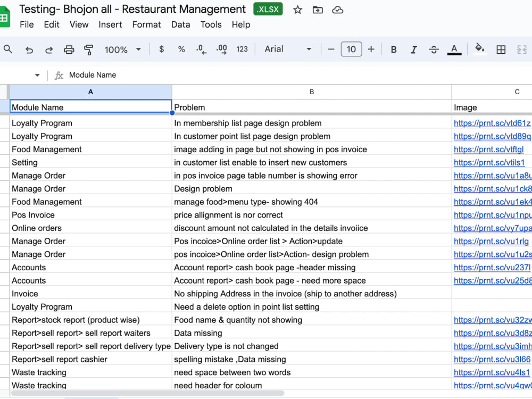Open the Arial font dropdown

[x=288, y=49]
